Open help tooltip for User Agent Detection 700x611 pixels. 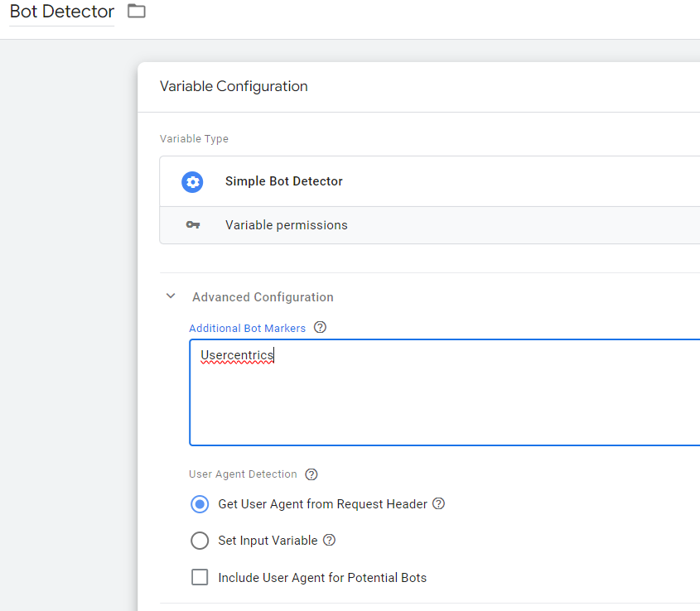click(x=311, y=474)
